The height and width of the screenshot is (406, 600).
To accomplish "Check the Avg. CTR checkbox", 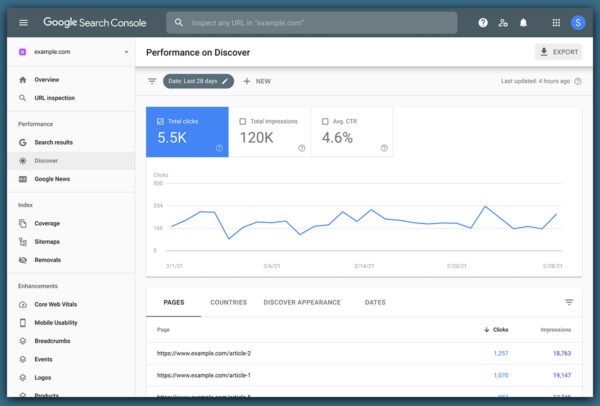I will [325, 121].
